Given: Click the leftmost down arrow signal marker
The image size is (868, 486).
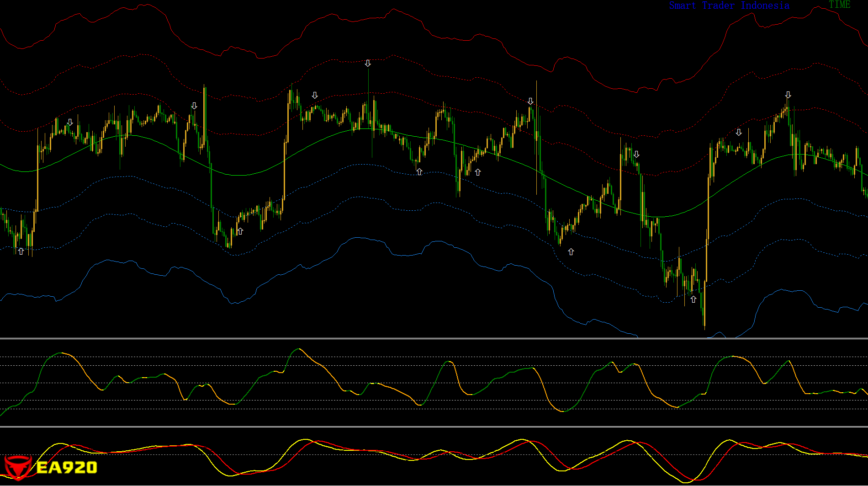Looking at the screenshot, I should point(70,123).
